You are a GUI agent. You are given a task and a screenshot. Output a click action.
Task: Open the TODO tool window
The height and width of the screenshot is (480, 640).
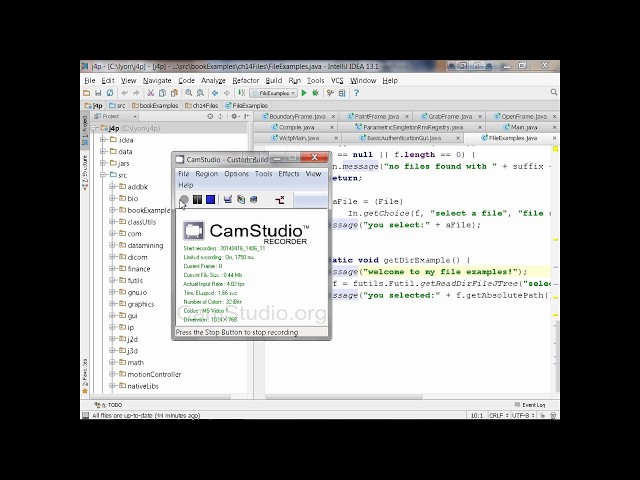point(109,405)
